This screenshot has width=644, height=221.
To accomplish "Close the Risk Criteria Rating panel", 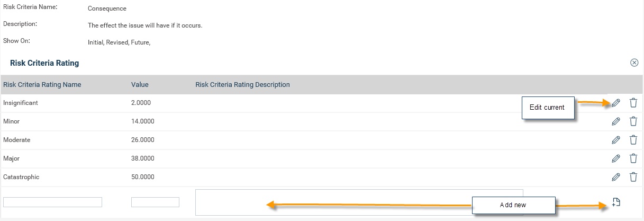I will pyautogui.click(x=634, y=63).
